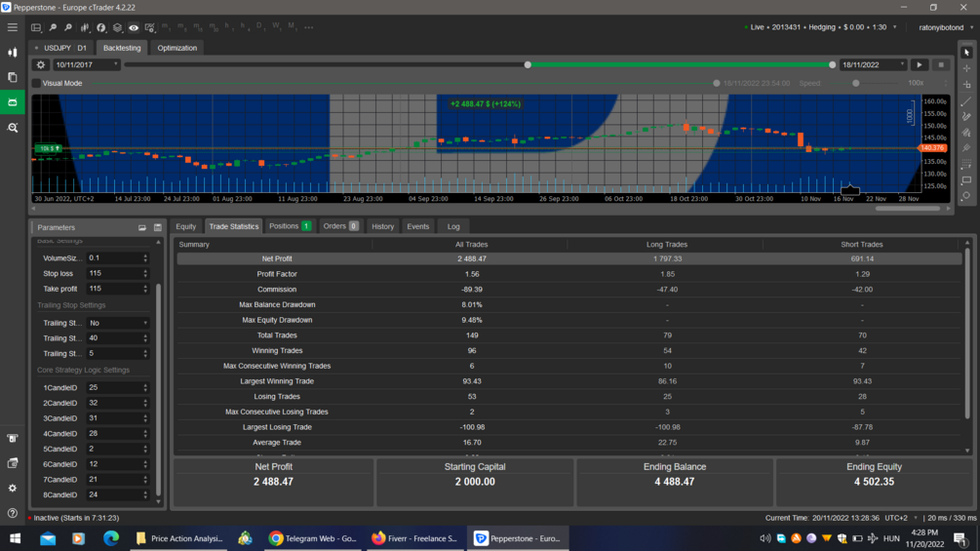Image resolution: width=980 pixels, height=551 pixels.
Task: Click the second zoom magnifier toolbar icon
Action: 68,27
